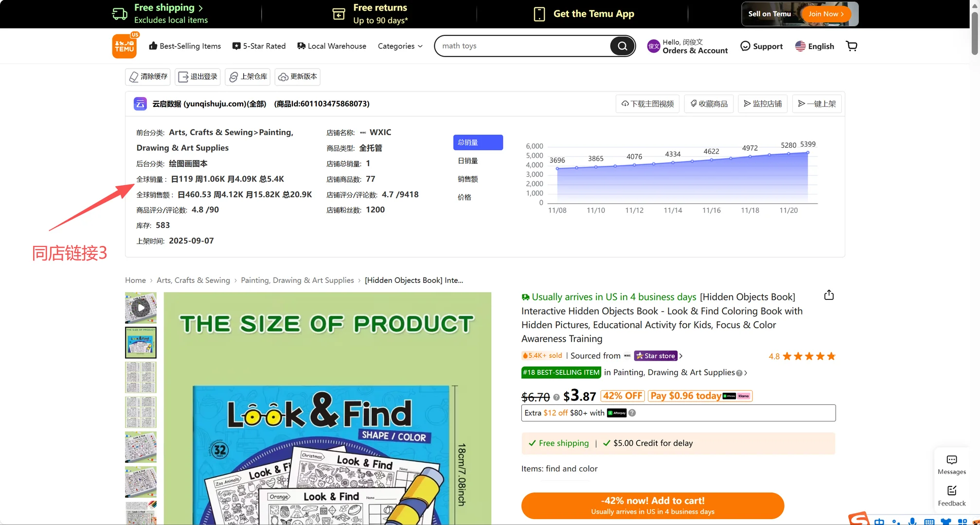This screenshot has height=525, width=980.
Task: Click 一键上架 (one-click list) button
Action: tap(817, 104)
